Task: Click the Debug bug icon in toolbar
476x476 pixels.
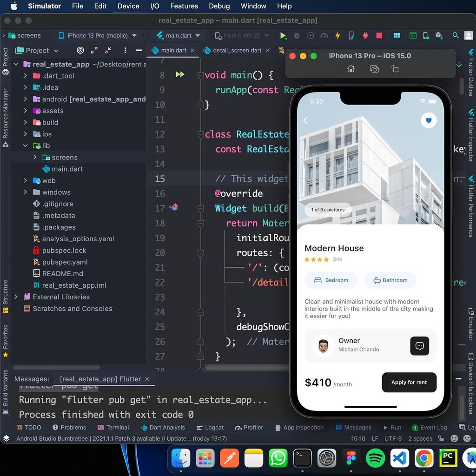Action: coord(297,35)
